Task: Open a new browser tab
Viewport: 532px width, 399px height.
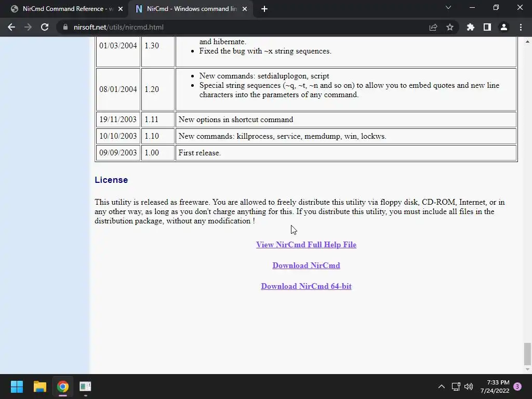Action: 264,9
